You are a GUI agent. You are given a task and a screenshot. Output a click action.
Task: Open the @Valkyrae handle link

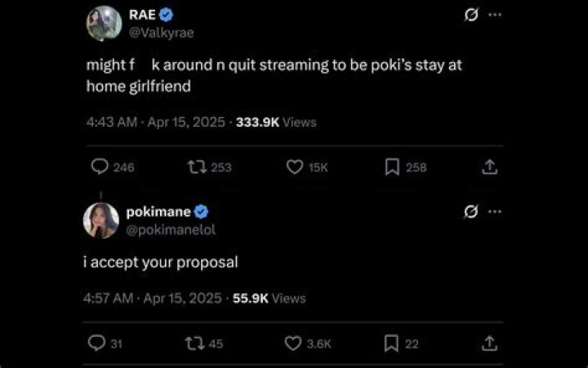click(161, 33)
